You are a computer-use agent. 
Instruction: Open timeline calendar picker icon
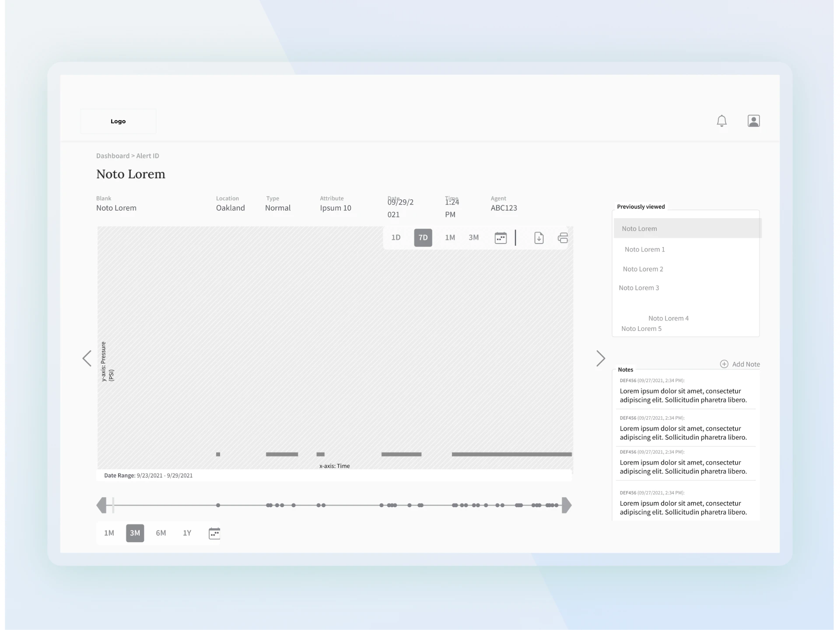(x=214, y=533)
